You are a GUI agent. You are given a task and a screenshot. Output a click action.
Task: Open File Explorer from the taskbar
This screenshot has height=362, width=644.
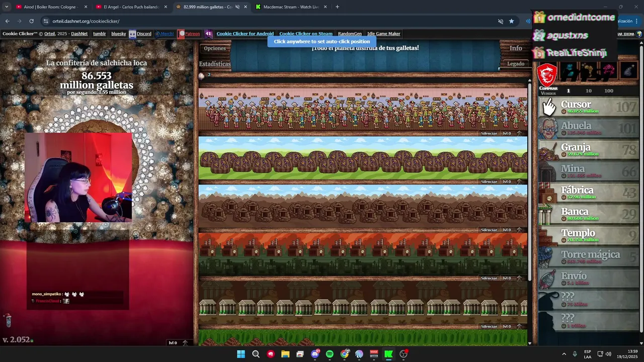pos(285,354)
